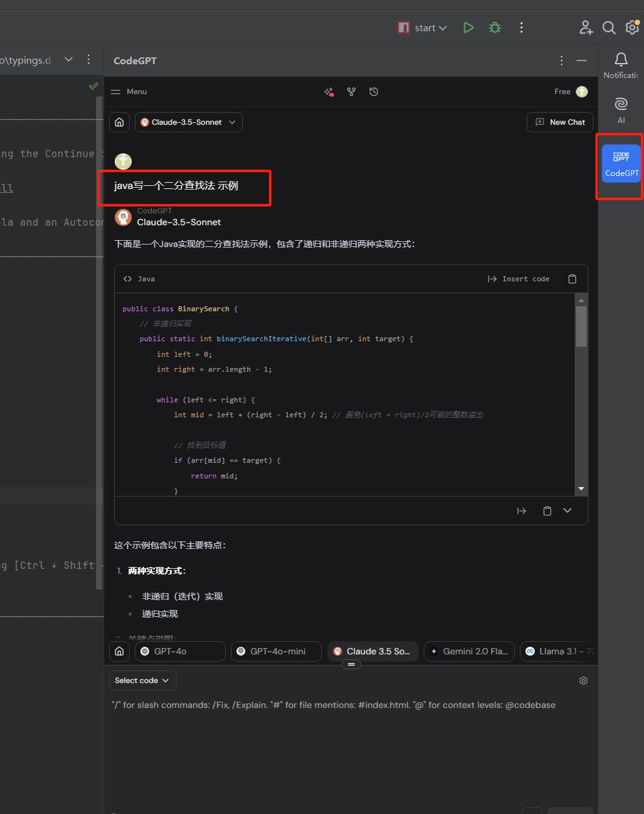Open CodeGPT panel options (three dots)

tap(562, 61)
